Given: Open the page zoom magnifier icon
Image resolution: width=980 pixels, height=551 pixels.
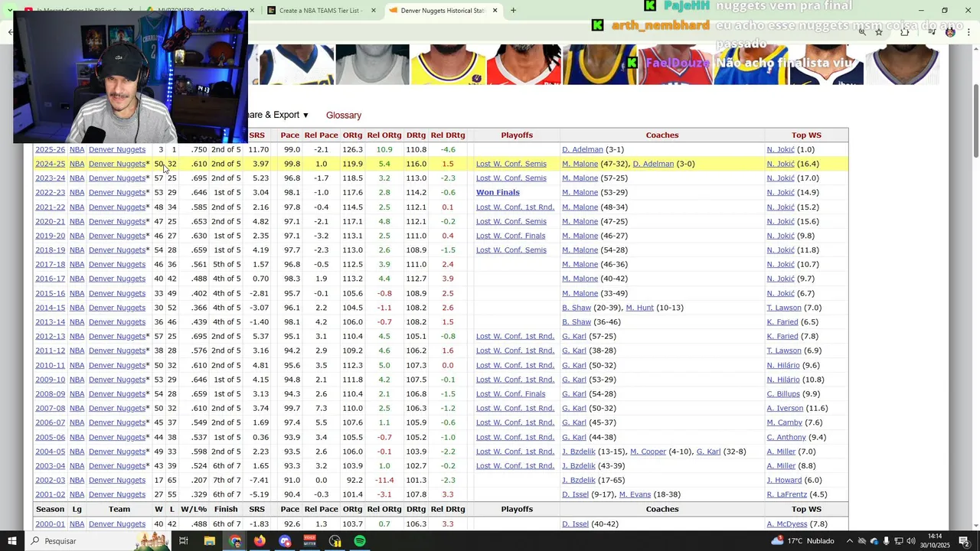Looking at the screenshot, I should coord(862,31).
